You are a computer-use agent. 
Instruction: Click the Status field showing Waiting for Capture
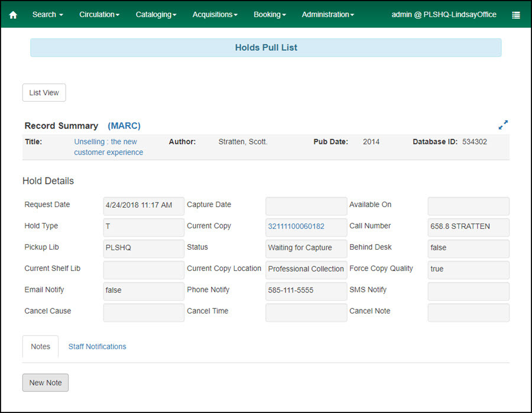306,249
